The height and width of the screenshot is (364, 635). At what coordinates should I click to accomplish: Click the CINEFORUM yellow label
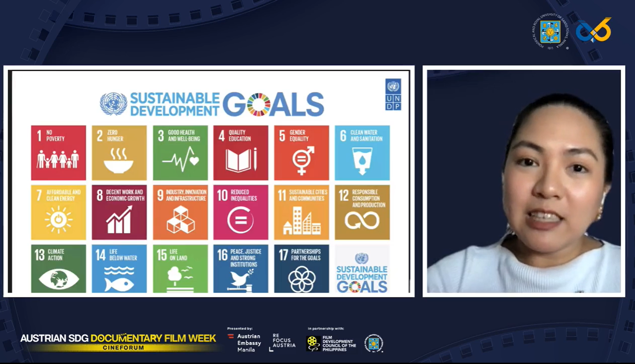click(x=124, y=347)
